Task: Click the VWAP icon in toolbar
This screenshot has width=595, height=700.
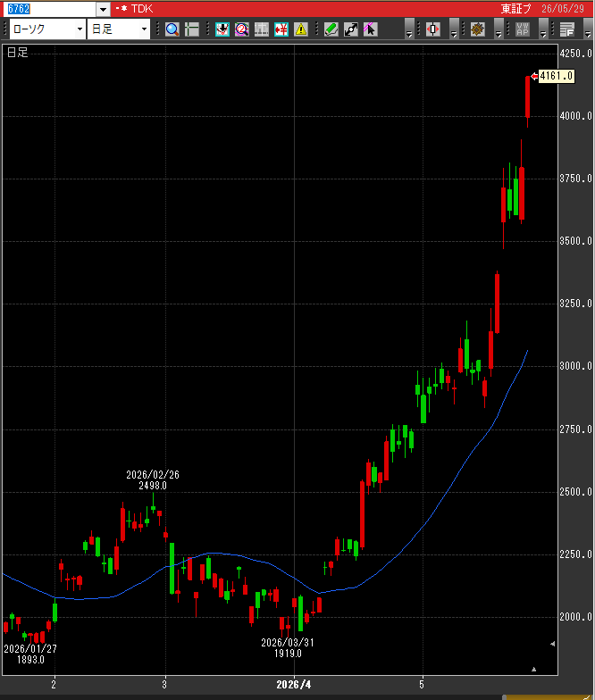Action: [522, 29]
